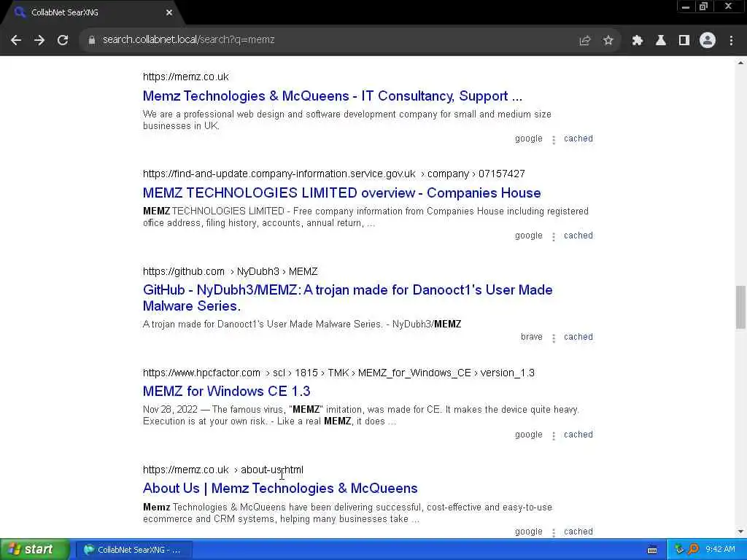
Task: Expand options dots for Companies House result
Action: point(554,237)
